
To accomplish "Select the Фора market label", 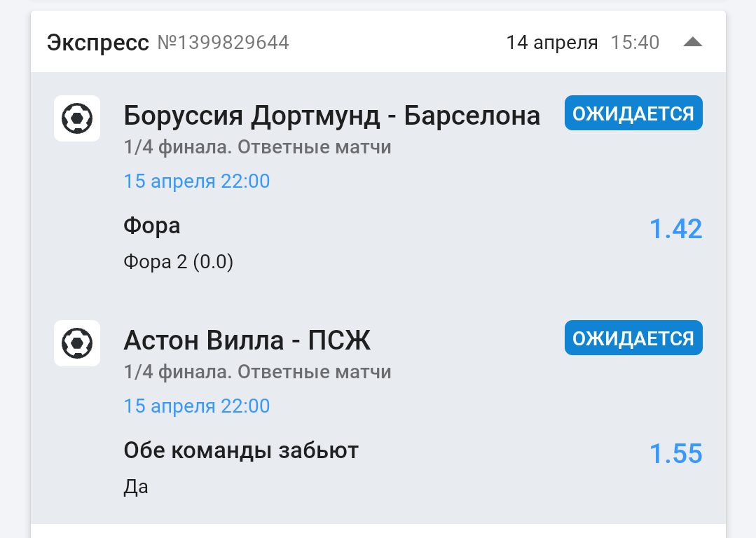I will pyautogui.click(x=151, y=226).
